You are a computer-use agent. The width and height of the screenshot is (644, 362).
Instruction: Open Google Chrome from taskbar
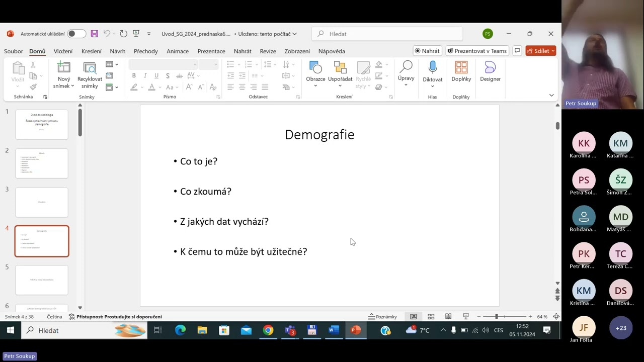[x=268, y=330]
